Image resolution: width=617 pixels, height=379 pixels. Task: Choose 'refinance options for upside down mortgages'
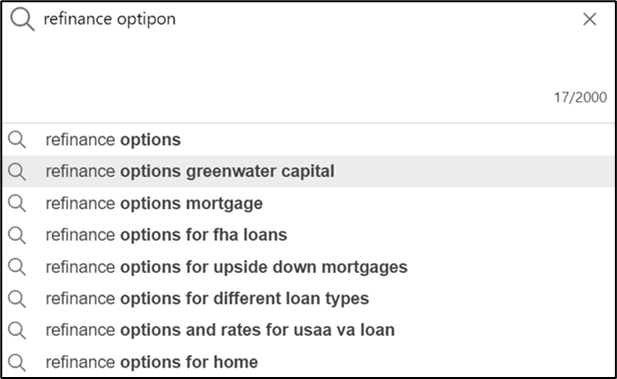[x=308, y=267]
